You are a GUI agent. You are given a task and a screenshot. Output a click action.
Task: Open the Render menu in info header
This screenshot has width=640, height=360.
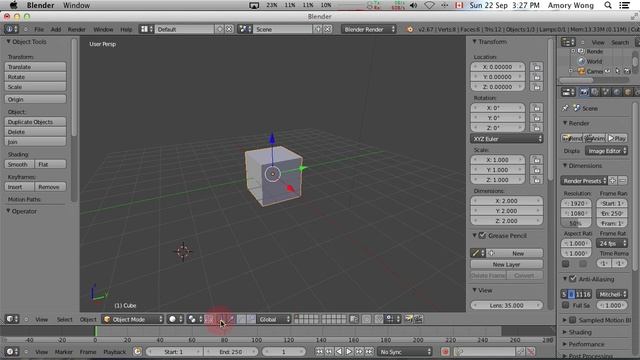tap(77, 29)
